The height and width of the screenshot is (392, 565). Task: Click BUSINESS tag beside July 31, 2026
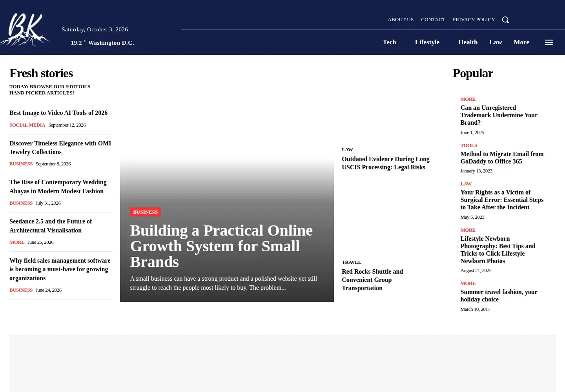21,203
